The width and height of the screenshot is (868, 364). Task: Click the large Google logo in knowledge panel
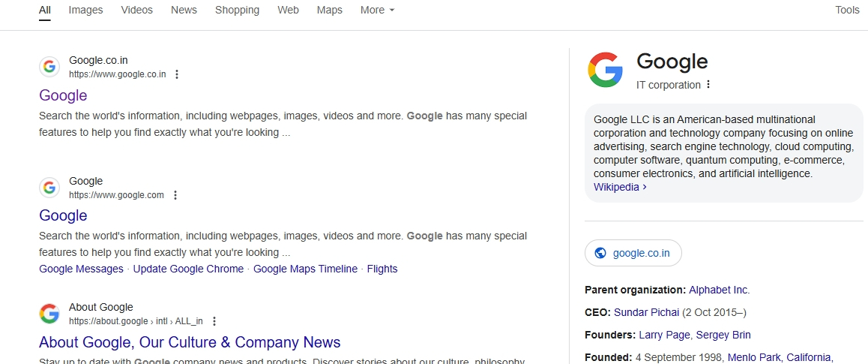(x=606, y=70)
